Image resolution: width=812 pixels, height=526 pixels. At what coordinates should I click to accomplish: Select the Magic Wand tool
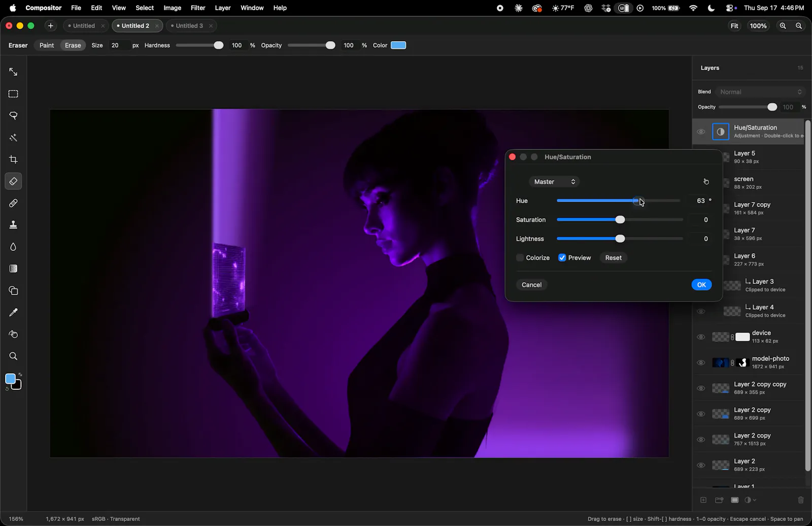pyautogui.click(x=13, y=138)
